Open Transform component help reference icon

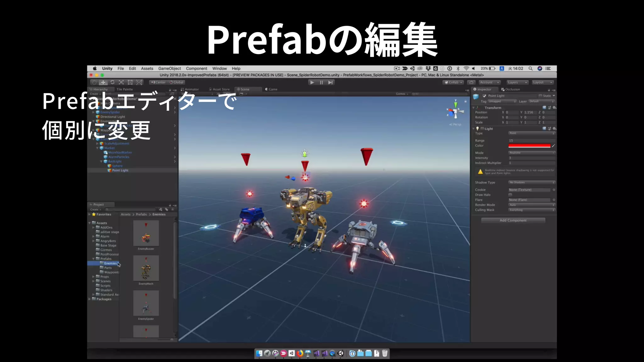point(544,107)
